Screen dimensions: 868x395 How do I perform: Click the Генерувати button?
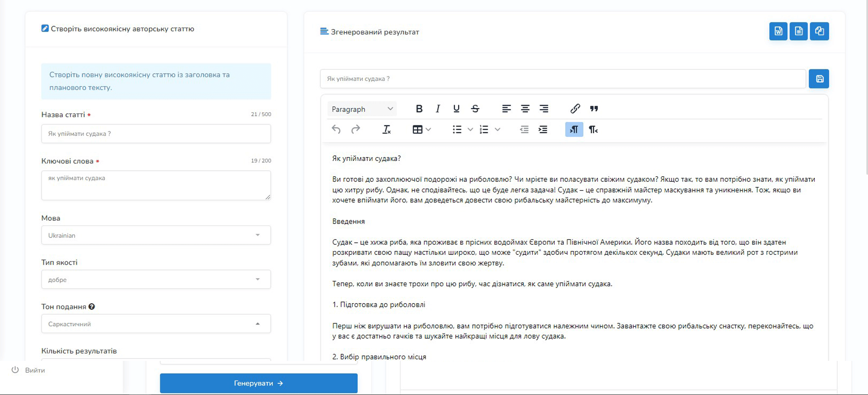[258, 383]
